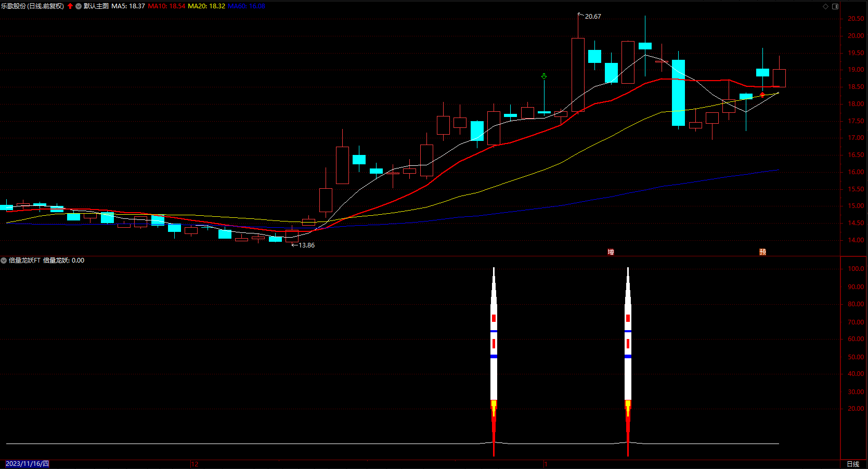Select the MA60: 16.08 moving average label
The width and height of the screenshot is (868, 469).
pos(247,6)
